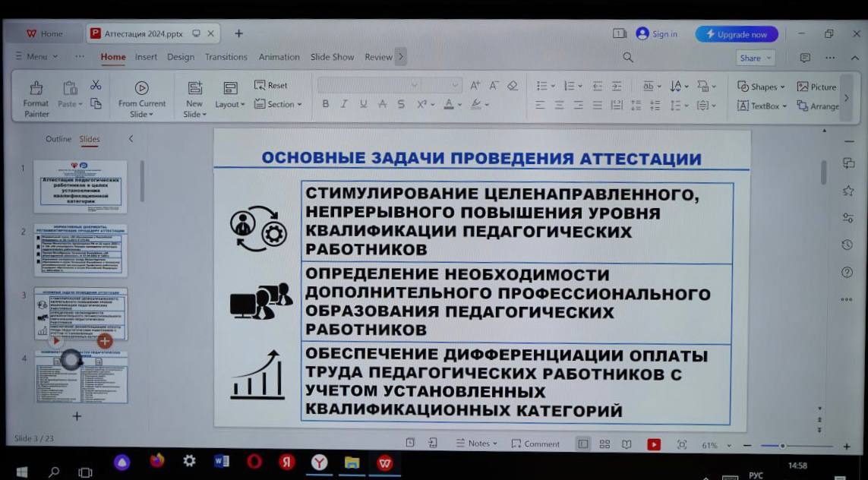868x480 pixels.
Task: Start slideshow From Current Slide
Action: (141, 98)
